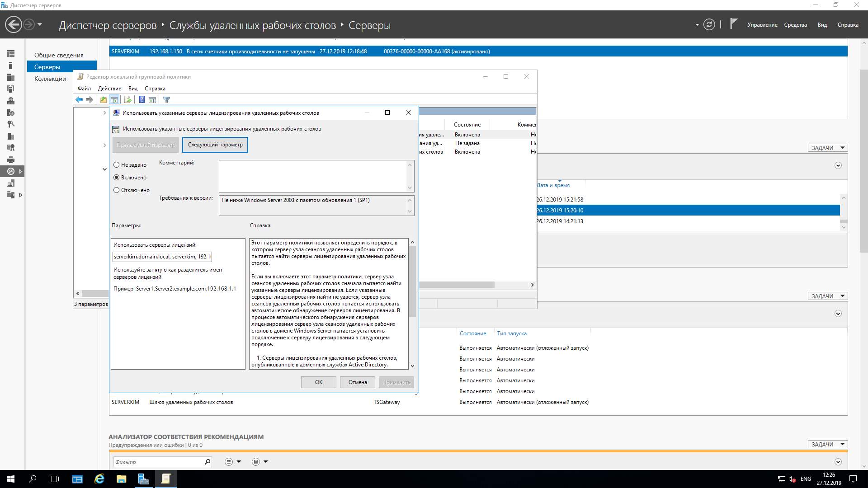
Task: Click the 'Следующий параметр' button
Action: 215,145
